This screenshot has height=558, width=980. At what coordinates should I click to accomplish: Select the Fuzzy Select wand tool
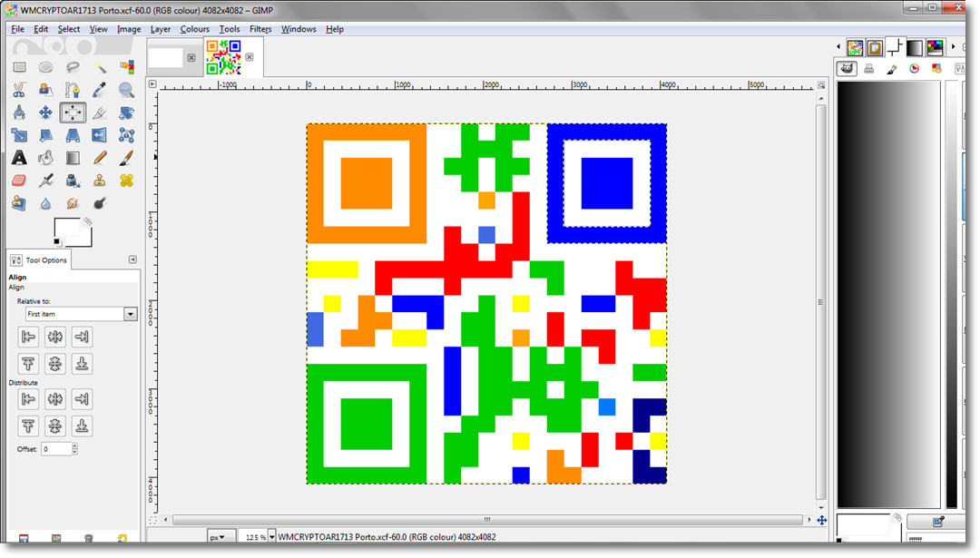coord(100,67)
